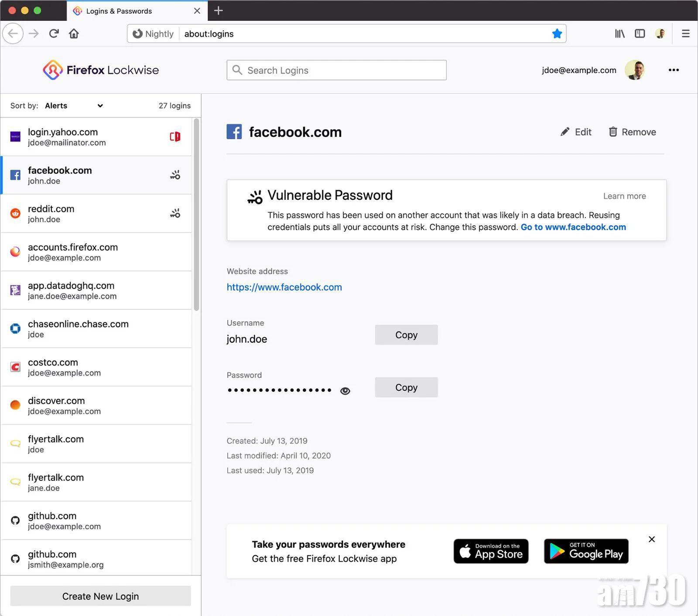Click the vulnerable password icon on reddit.com entry
Screen dimensions: 698x616
click(175, 213)
